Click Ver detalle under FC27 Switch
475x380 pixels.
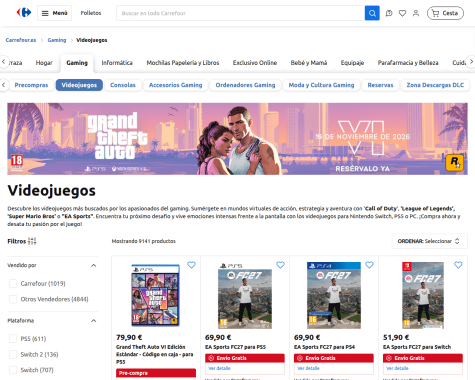tap(397, 368)
